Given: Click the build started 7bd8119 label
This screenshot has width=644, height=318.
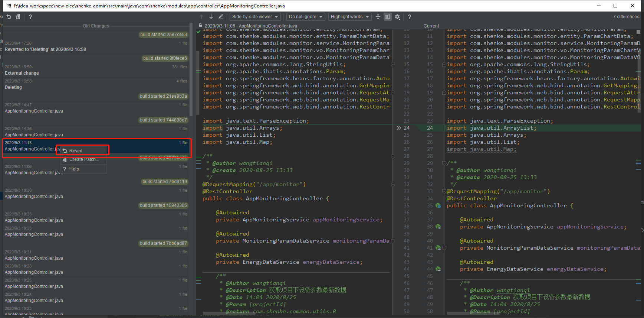Looking at the screenshot, I should pos(165,182).
